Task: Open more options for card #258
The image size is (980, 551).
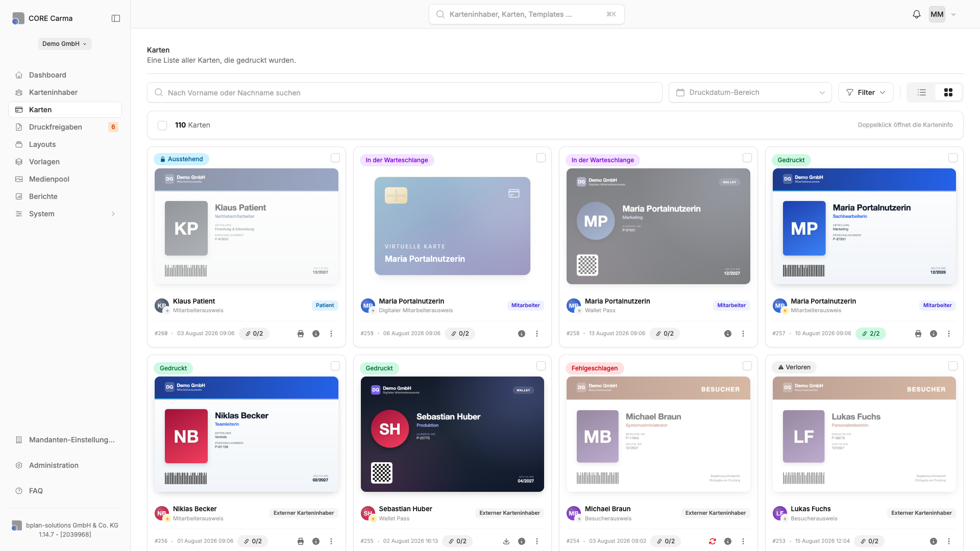Action: (743, 334)
